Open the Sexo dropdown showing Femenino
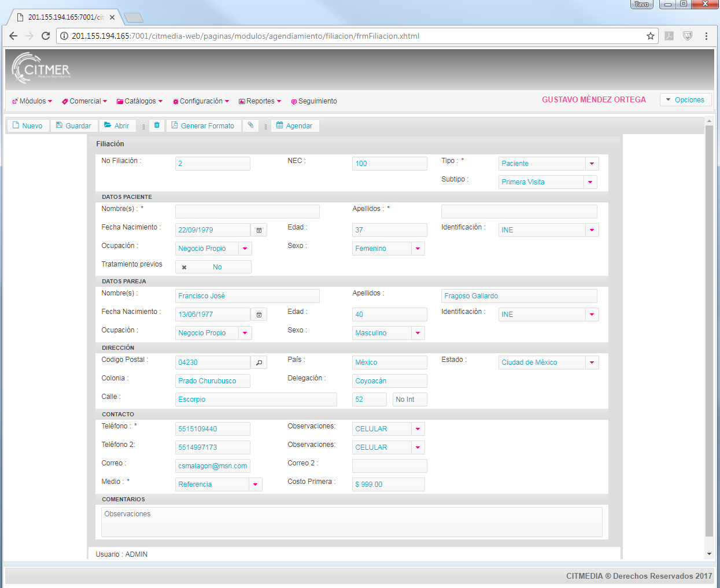 click(418, 249)
